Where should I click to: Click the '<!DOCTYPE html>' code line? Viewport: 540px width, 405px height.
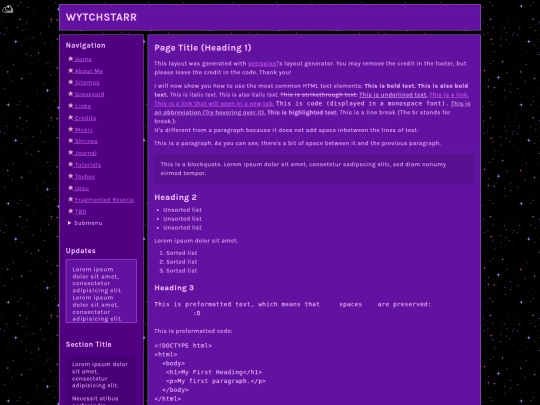[x=183, y=345]
